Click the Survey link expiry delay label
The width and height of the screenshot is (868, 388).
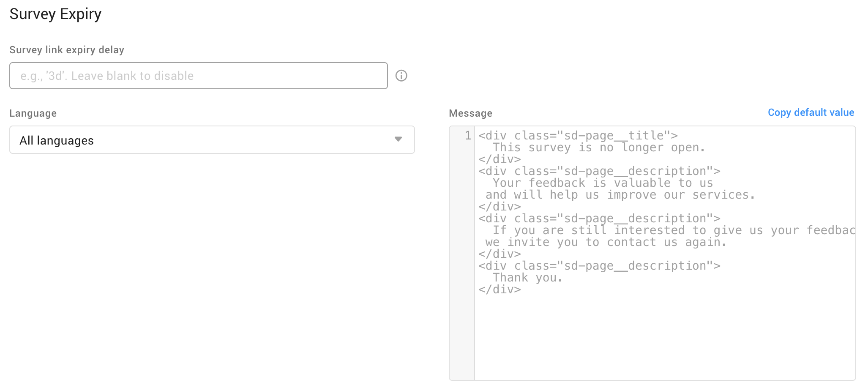coord(67,50)
